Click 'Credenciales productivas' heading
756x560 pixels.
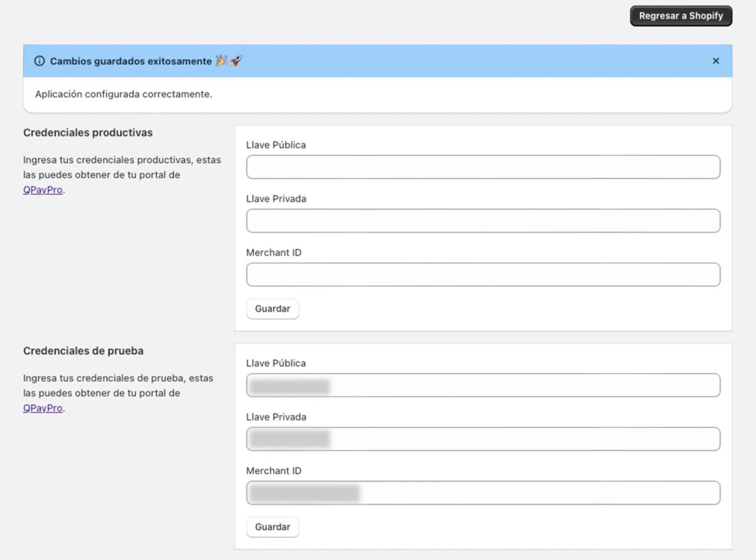(x=88, y=133)
